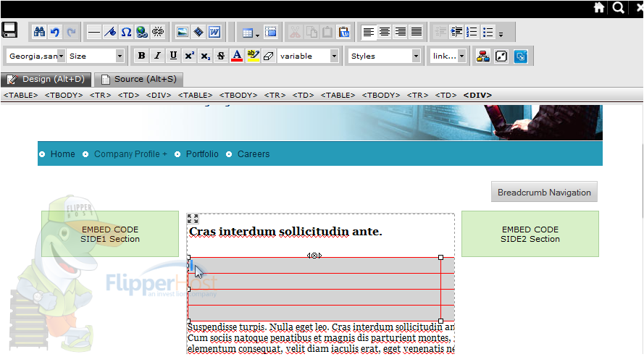Increase indent of the paragraph
Screen dimensions: 644x362
coord(456,32)
